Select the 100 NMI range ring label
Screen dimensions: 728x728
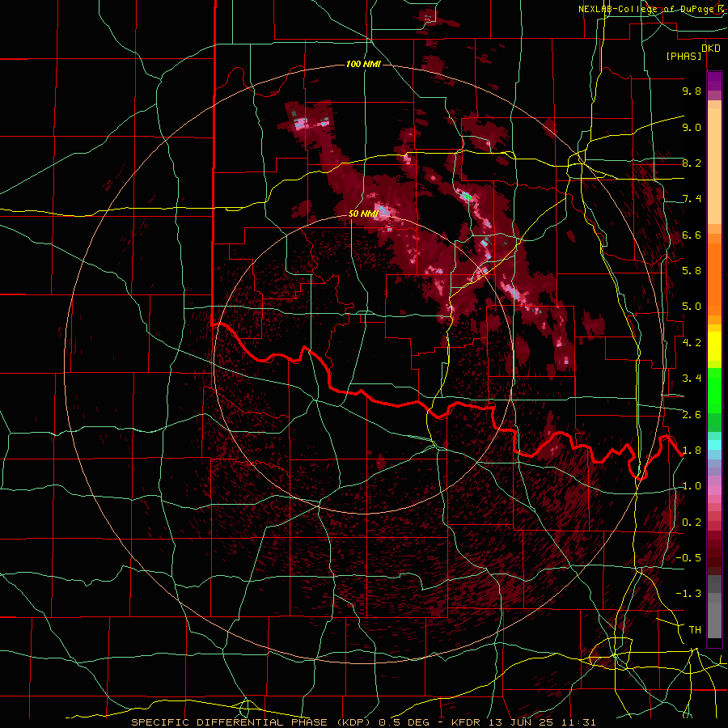pos(363,64)
